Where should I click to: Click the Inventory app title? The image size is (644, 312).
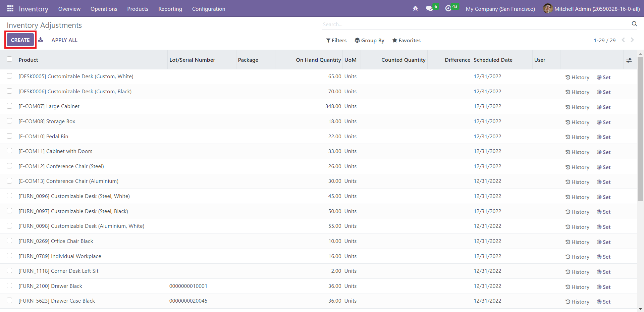34,9
